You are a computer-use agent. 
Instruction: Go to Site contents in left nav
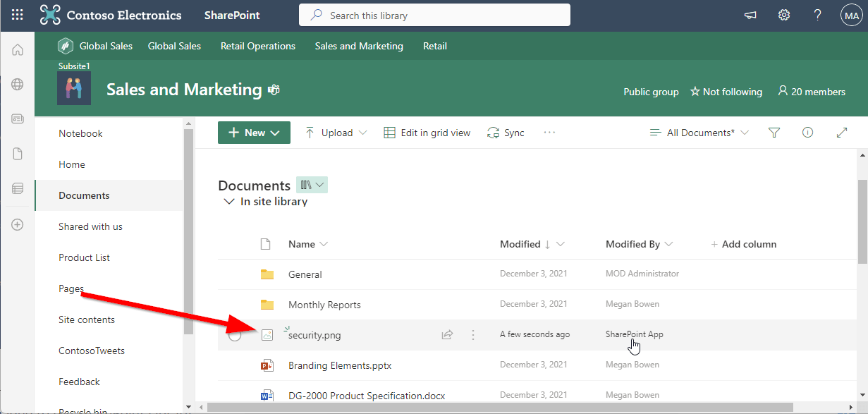(87, 319)
